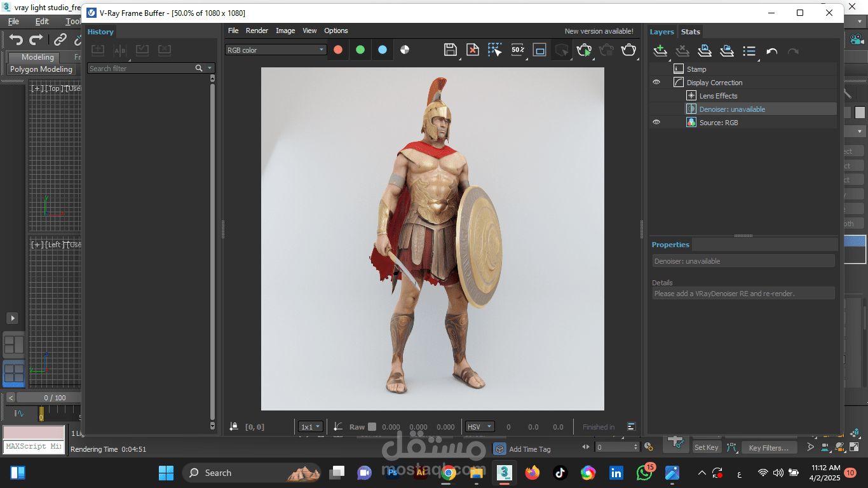Clear the frame buffer image

click(x=472, y=50)
